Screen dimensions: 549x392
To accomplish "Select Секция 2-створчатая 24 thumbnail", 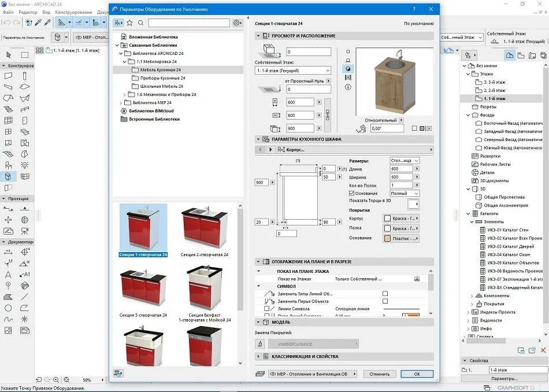I will coord(205,231).
